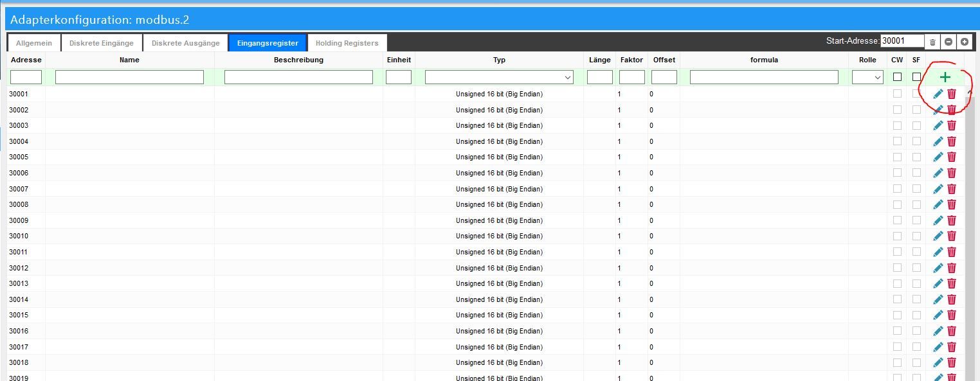980x381 pixels.
Task: Click the Adresse column header
Action: click(x=26, y=60)
